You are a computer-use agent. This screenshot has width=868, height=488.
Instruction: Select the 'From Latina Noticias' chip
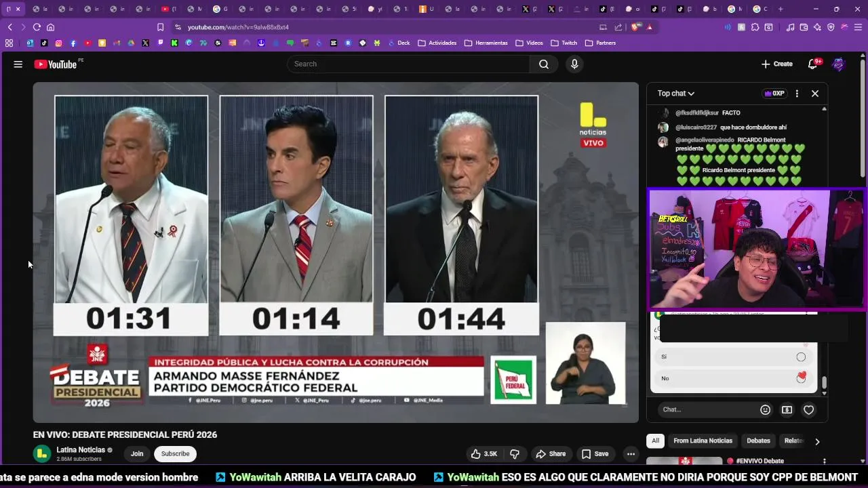pyautogui.click(x=703, y=441)
